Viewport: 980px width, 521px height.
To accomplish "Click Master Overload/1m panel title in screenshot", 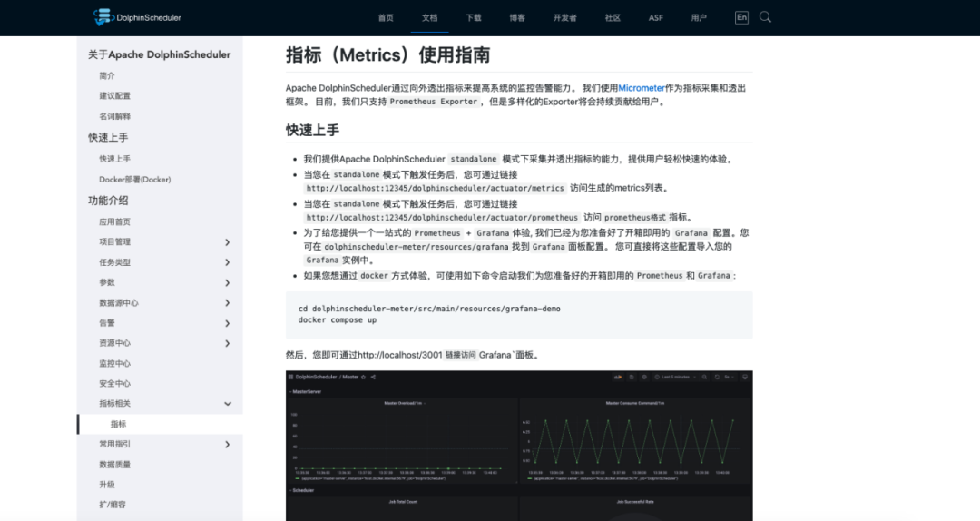I will tap(403, 403).
